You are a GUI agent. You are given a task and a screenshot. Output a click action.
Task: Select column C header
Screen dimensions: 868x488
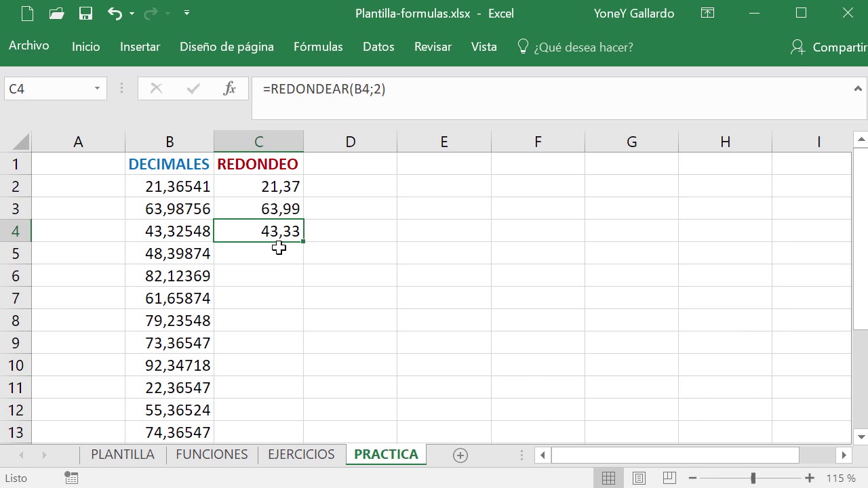[x=258, y=142]
